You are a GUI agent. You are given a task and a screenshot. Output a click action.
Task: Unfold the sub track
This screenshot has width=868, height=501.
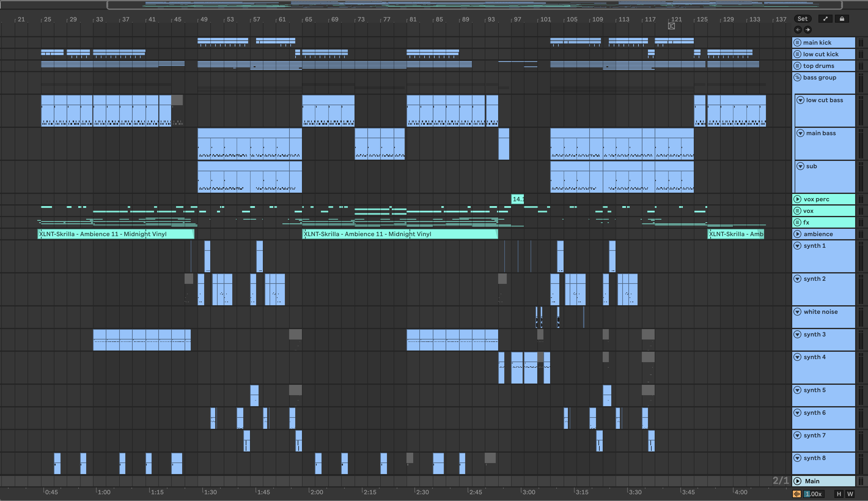tap(800, 166)
